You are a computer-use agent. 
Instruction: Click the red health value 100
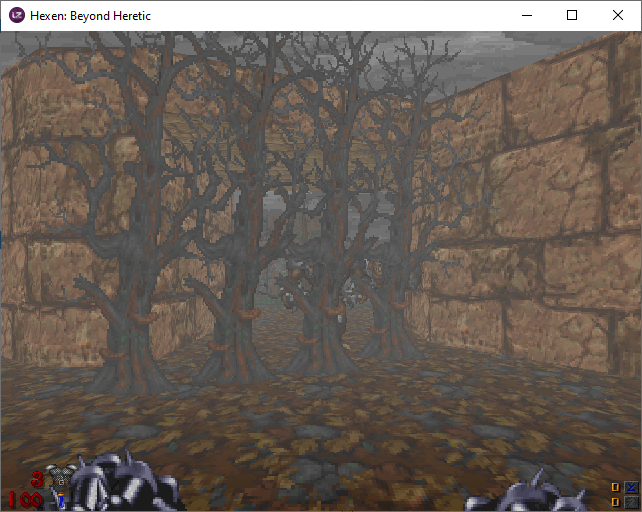25,500
